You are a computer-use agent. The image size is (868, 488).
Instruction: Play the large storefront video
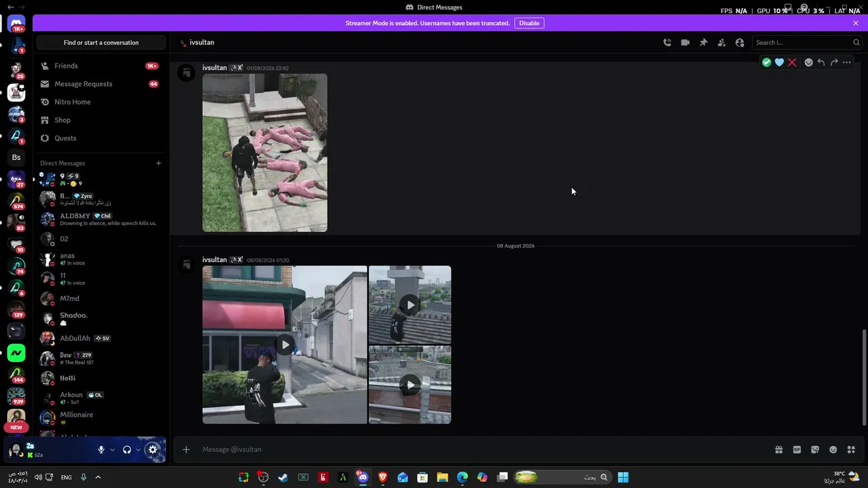(285, 345)
